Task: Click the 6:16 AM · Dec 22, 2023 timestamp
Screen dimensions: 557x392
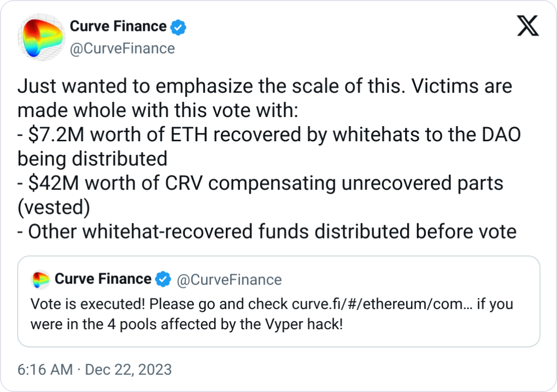Action: point(95,370)
